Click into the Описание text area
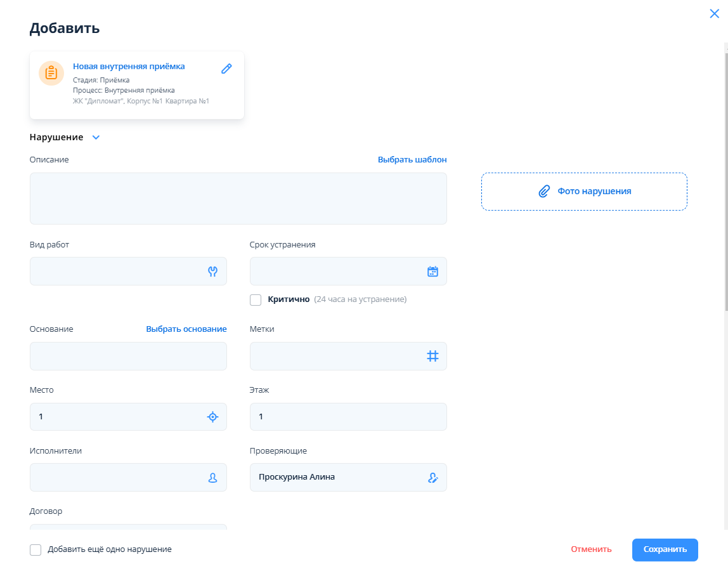728x571 pixels. pyautogui.click(x=238, y=199)
